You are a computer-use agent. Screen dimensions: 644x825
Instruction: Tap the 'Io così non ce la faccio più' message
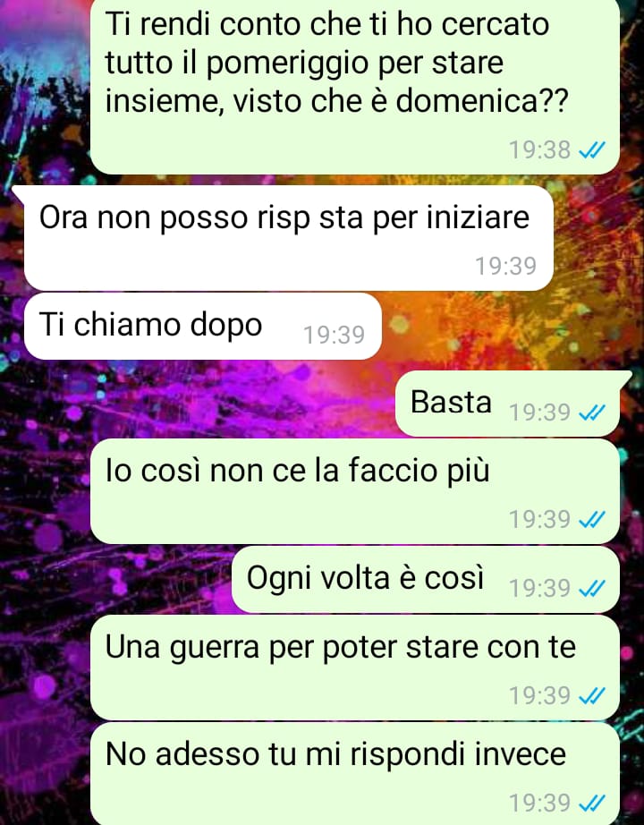click(355, 492)
